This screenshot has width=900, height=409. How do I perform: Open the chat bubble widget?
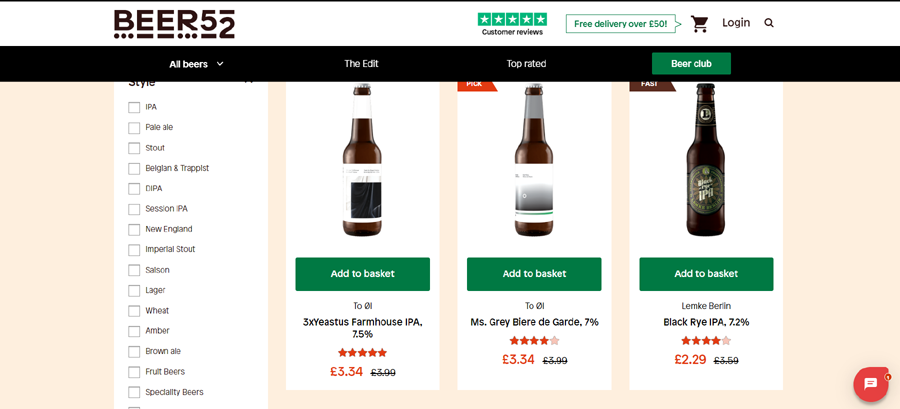tap(871, 384)
